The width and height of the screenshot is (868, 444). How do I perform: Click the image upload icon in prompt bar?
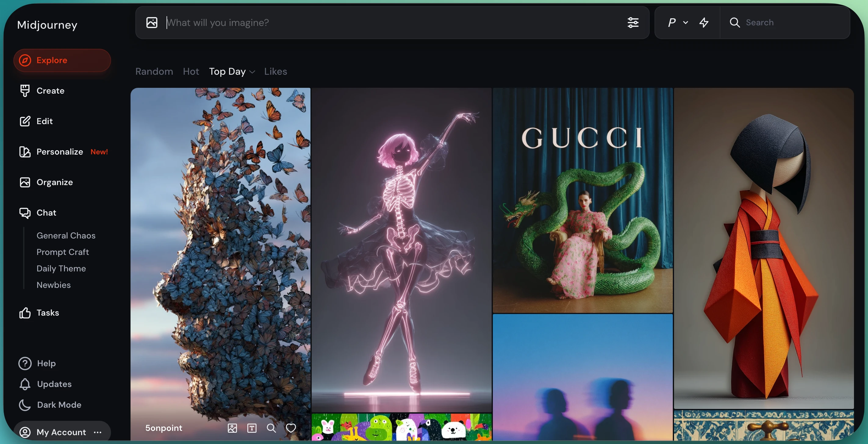click(152, 23)
